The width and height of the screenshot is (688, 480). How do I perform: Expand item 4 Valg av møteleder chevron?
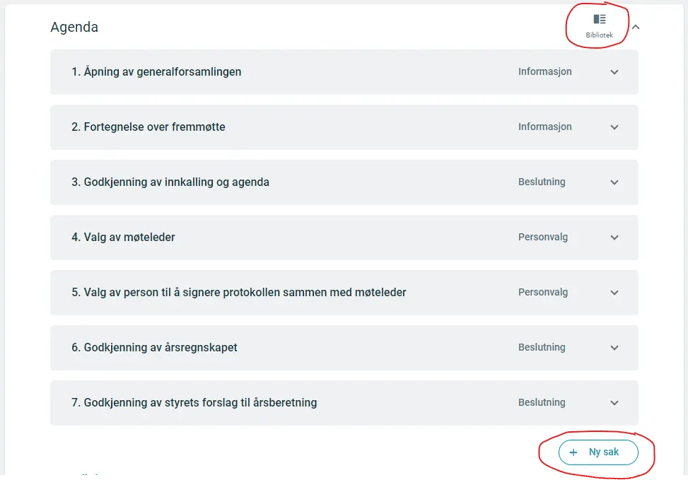pyautogui.click(x=614, y=237)
